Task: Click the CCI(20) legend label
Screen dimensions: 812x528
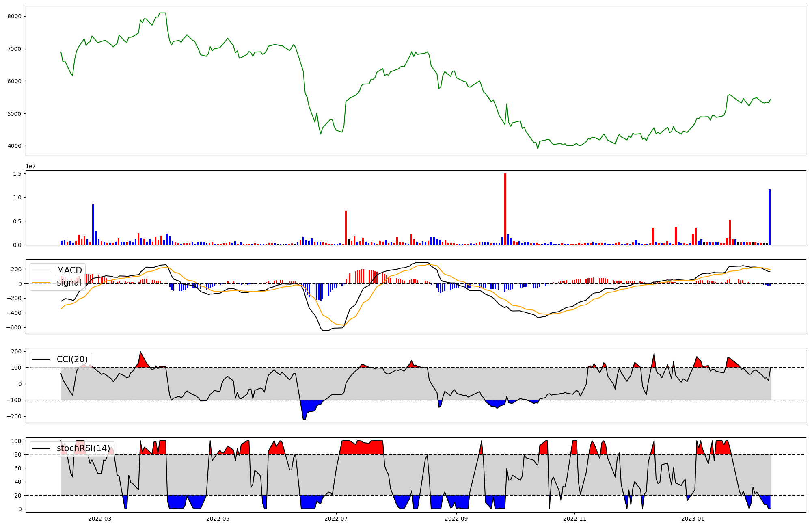Action: [x=73, y=359]
